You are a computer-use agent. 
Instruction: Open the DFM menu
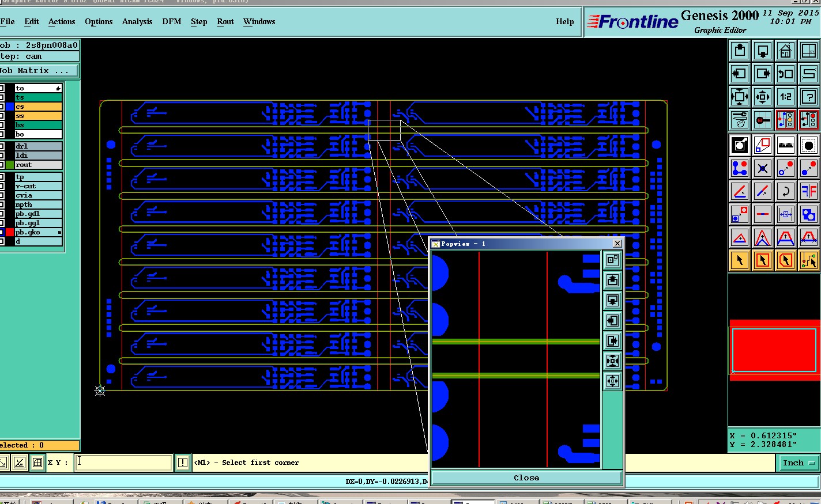172,21
